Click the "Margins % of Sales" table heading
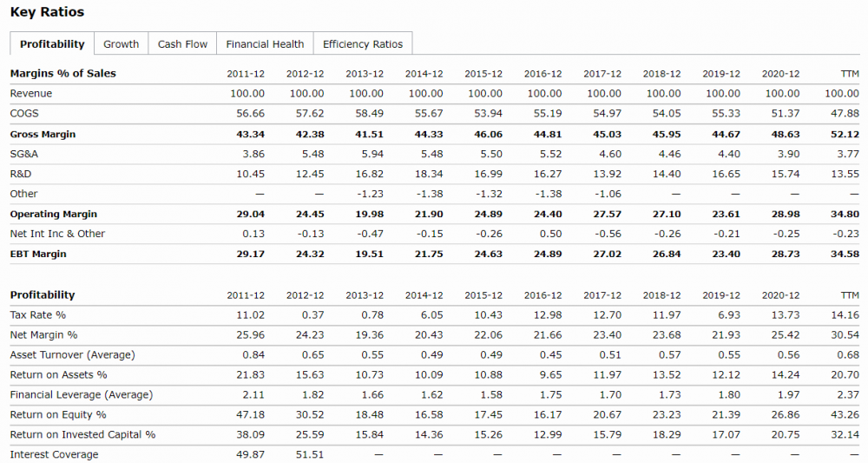This screenshot has width=868, height=463. coord(62,73)
